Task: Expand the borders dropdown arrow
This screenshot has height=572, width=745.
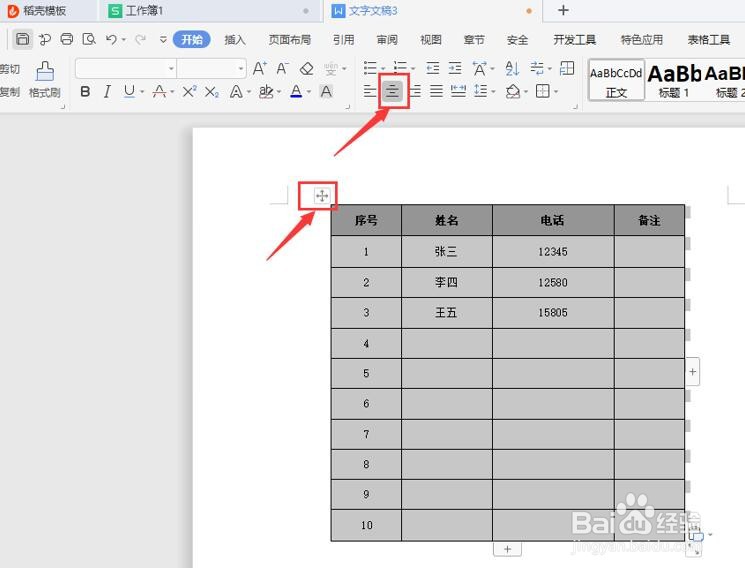Action: [556, 91]
